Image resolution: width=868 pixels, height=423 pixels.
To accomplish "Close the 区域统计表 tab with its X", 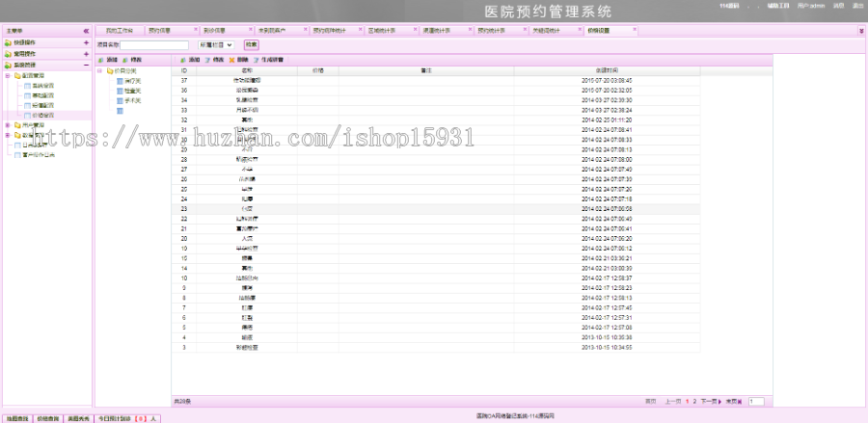I will click(x=415, y=29).
